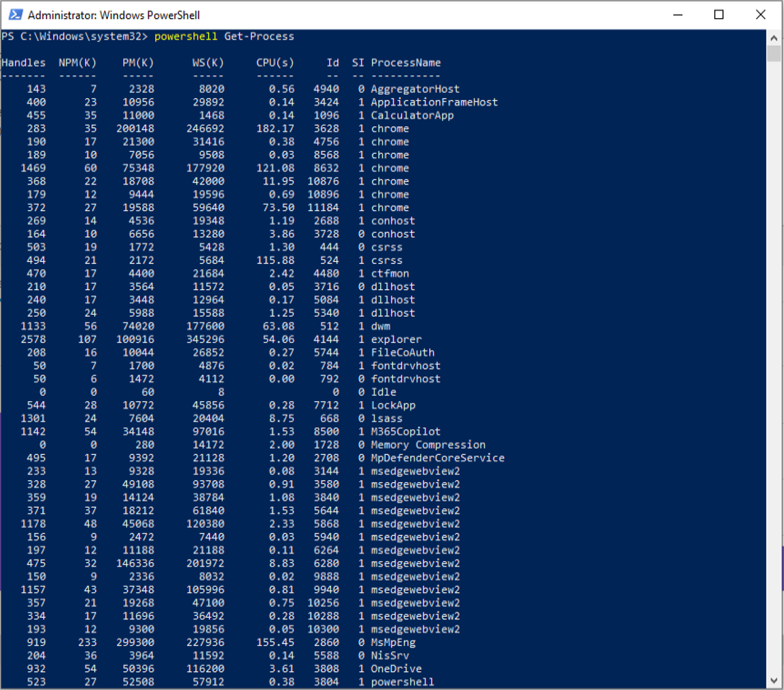784x690 pixels.
Task: Click the Handles column header
Action: [x=23, y=62]
